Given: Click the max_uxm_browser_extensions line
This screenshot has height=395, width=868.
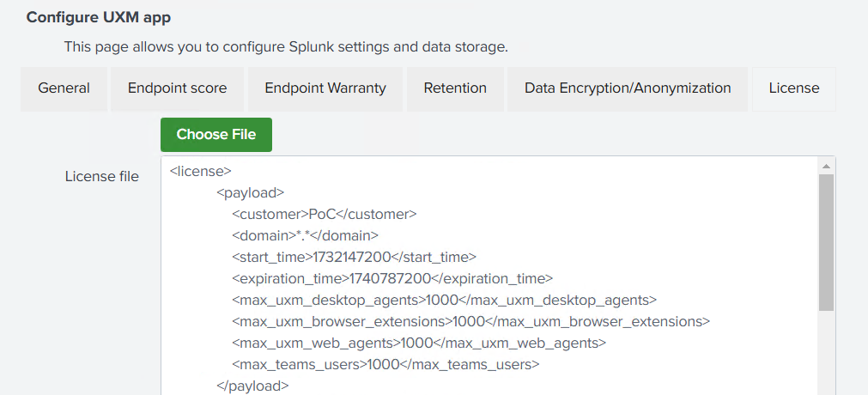Looking at the screenshot, I should tap(470, 321).
